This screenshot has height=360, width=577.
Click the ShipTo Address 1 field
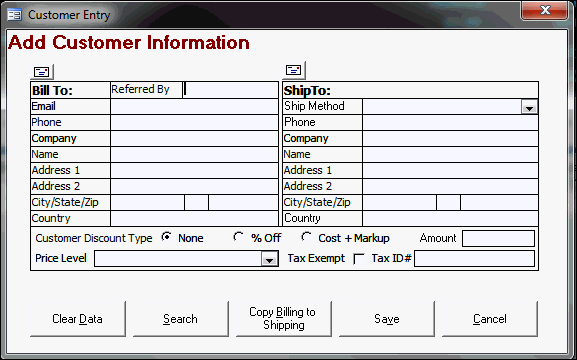450,170
